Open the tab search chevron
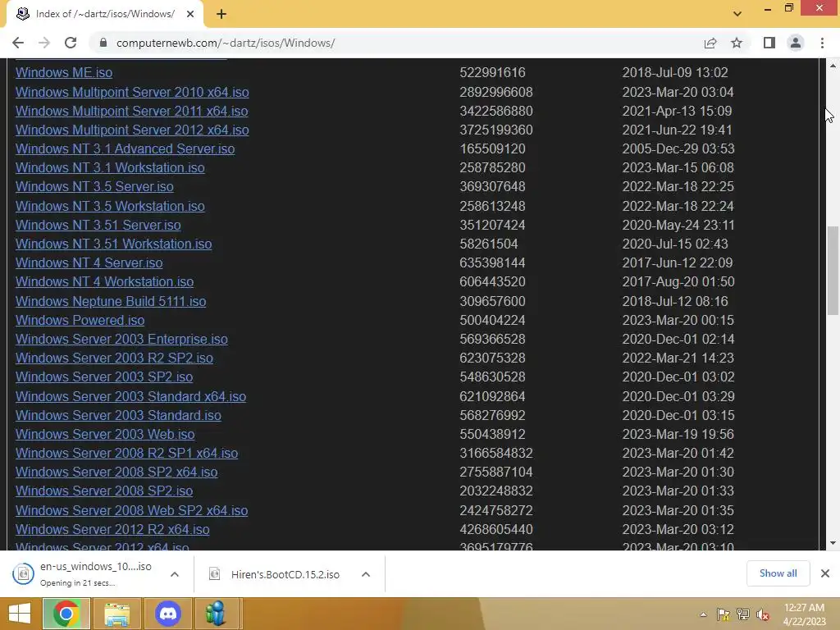The width and height of the screenshot is (840, 630). 737,14
